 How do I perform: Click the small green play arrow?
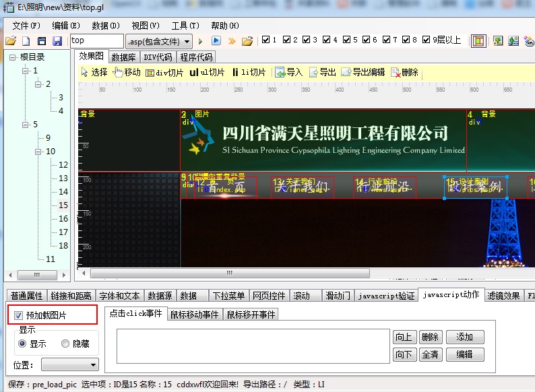pyautogui.click(x=201, y=41)
